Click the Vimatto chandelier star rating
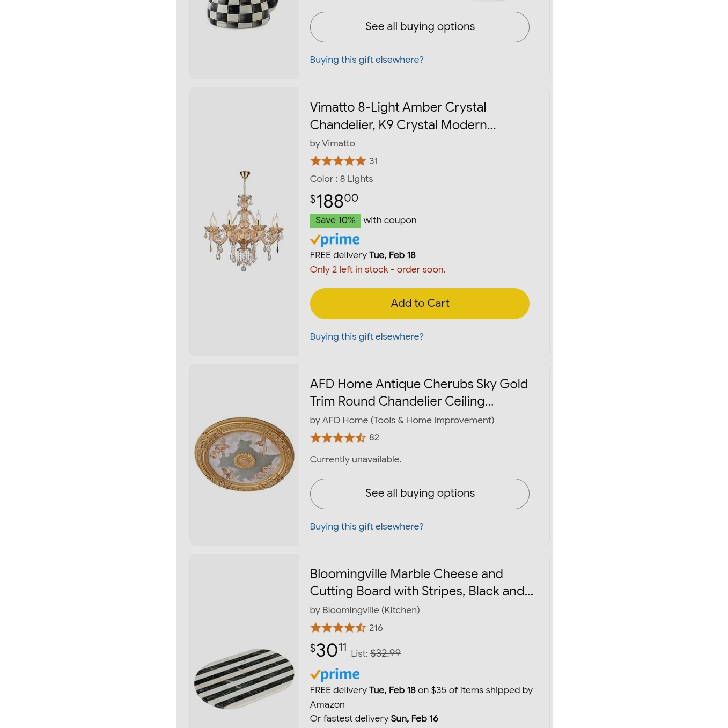The image size is (728, 728). (x=338, y=161)
